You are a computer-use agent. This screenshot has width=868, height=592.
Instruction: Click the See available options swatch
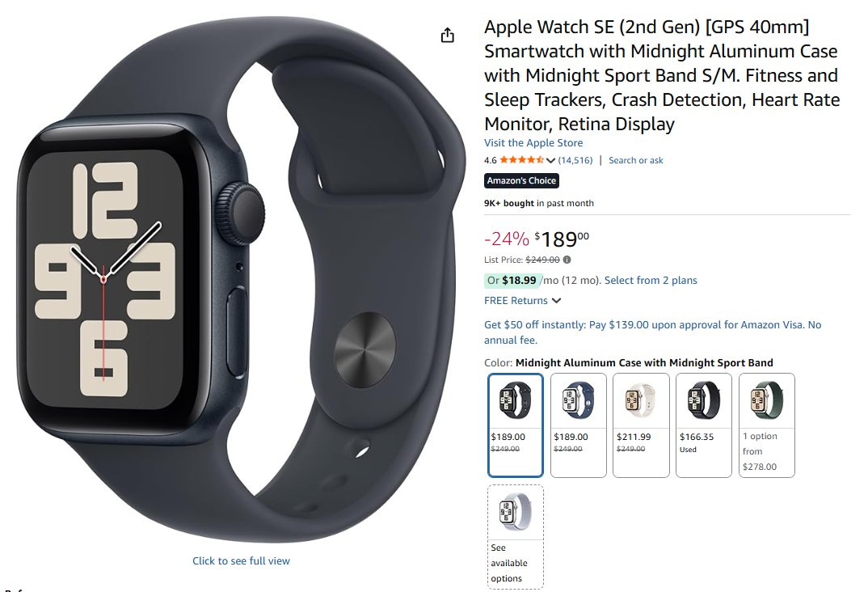pyautogui.click(x=516, y=537)
